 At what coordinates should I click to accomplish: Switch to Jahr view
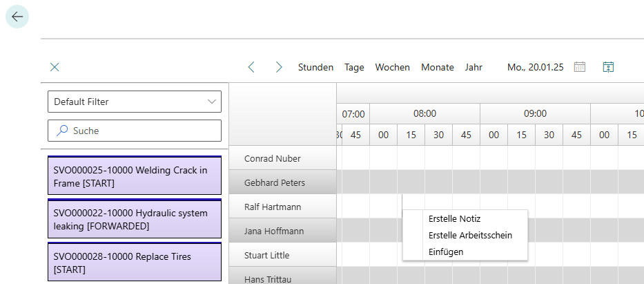point(474,68)
